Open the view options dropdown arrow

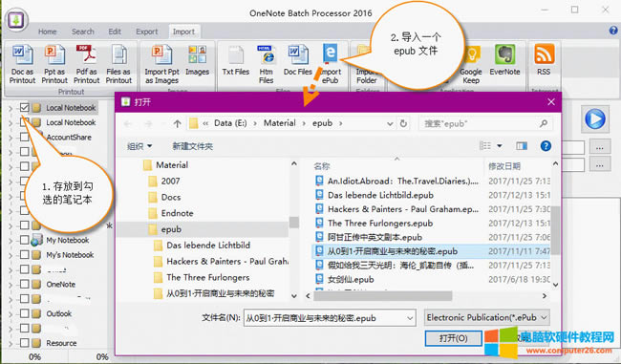500,146
